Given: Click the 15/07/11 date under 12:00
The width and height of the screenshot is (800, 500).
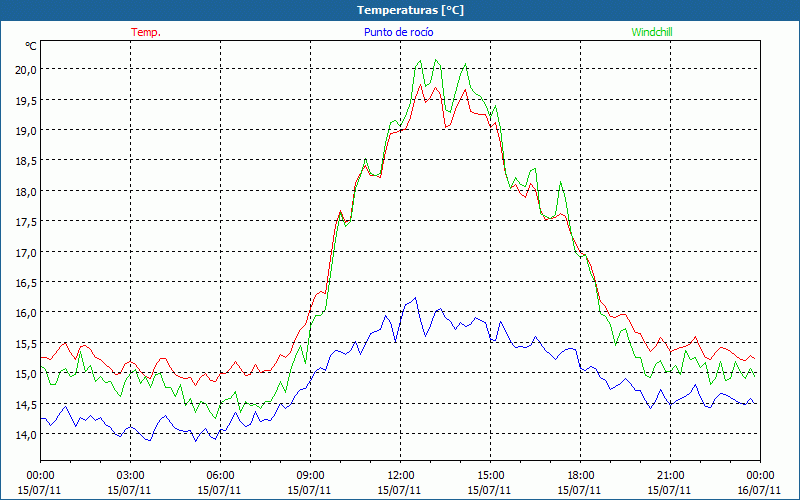Looking at the screenshot, I should (399, 490).
